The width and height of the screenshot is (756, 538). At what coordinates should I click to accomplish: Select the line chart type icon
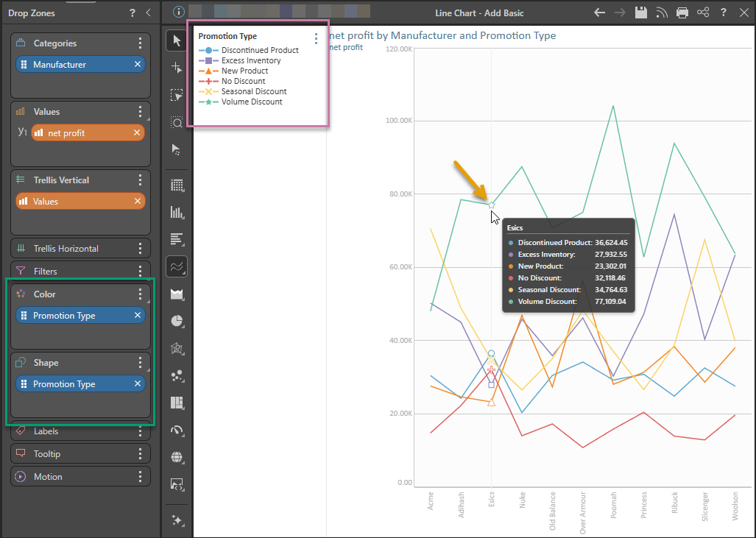(x=177, y=266)
